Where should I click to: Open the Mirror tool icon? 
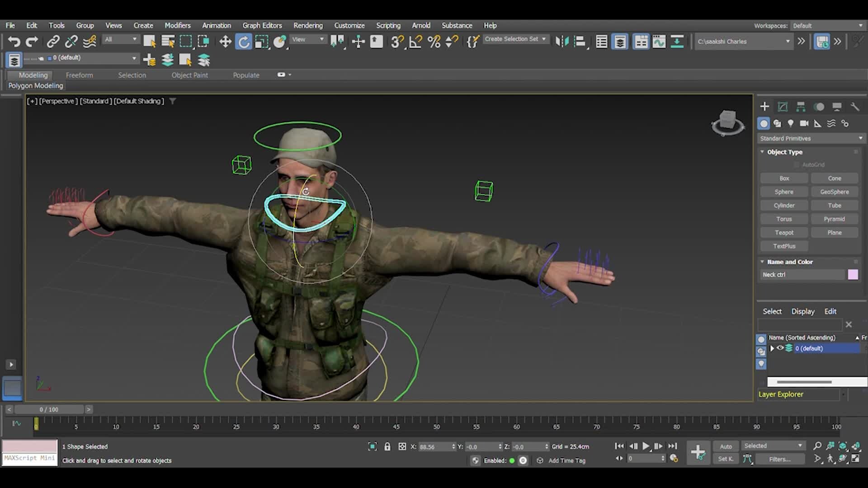tap(562, 41)
